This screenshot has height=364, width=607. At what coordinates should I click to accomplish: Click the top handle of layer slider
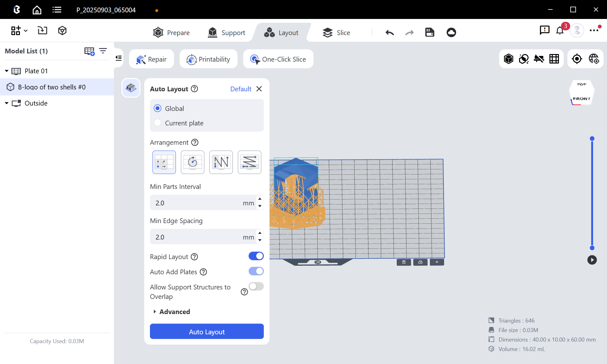[x=592, y=139]
